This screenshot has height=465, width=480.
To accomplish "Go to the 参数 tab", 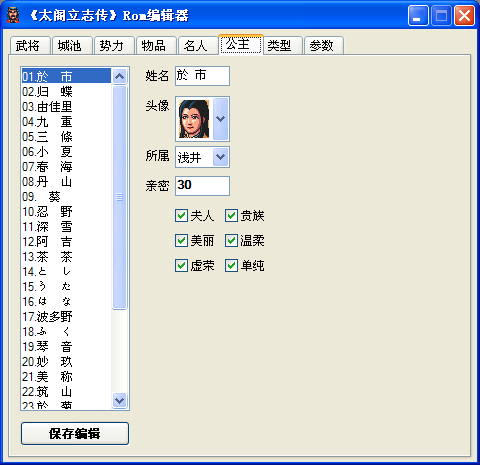I will point(323,45).
